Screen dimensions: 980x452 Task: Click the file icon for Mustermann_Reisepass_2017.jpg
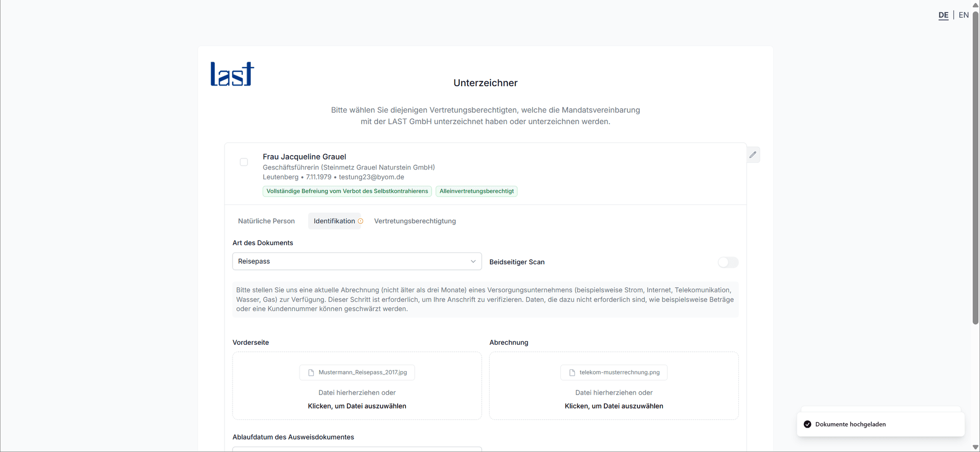(x=311, y=373)
